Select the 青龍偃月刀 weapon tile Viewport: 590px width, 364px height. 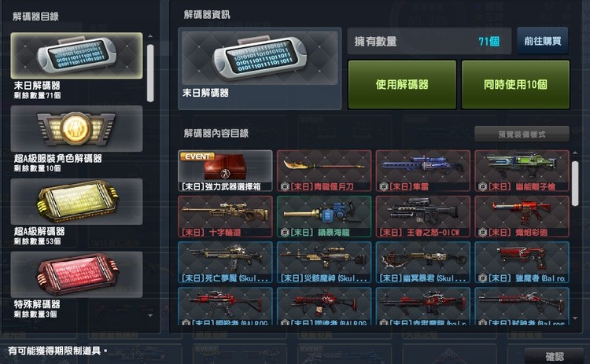point(324,171)
